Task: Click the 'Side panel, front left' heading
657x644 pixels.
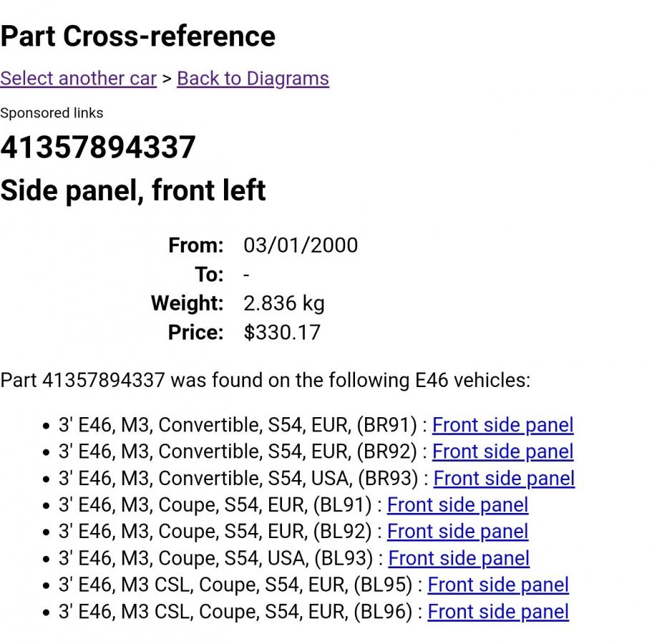Action: (x=133, y=190)
